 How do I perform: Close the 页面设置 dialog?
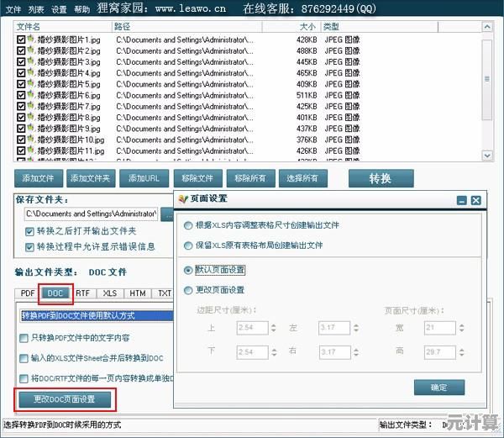pos(476,200)
